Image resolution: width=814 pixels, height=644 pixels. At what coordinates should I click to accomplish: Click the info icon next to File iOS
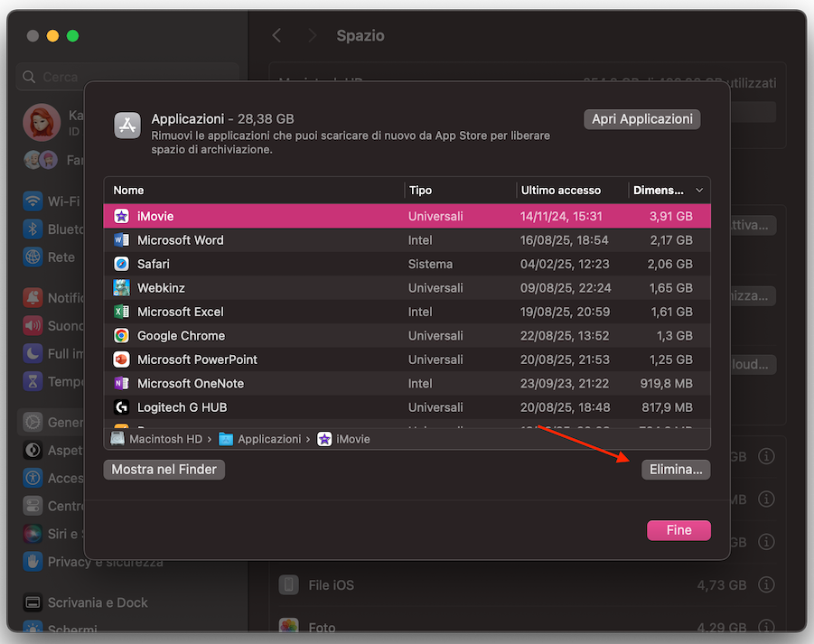[766, 584]
